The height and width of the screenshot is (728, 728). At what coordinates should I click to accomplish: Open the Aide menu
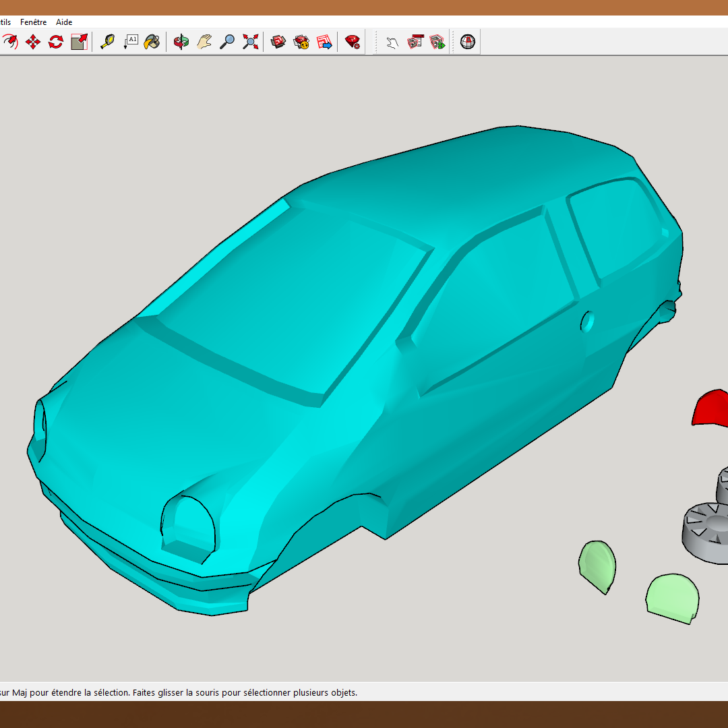pos(64,22)
